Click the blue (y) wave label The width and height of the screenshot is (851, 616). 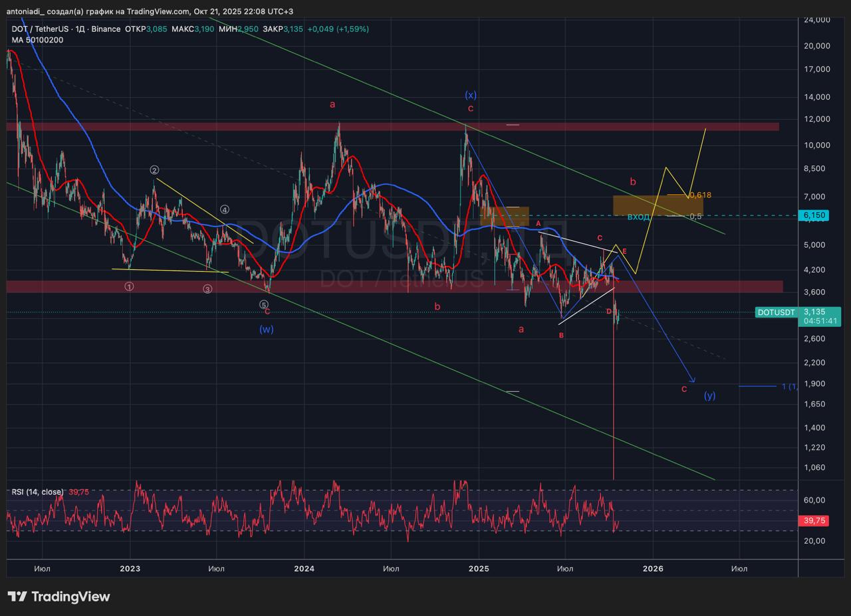(x=710, y=395)
